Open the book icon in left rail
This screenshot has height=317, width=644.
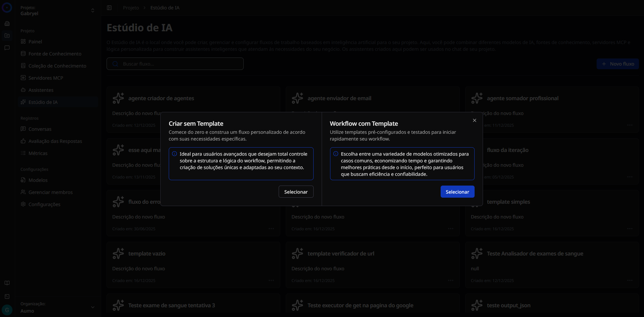click(x=7, y=283)
